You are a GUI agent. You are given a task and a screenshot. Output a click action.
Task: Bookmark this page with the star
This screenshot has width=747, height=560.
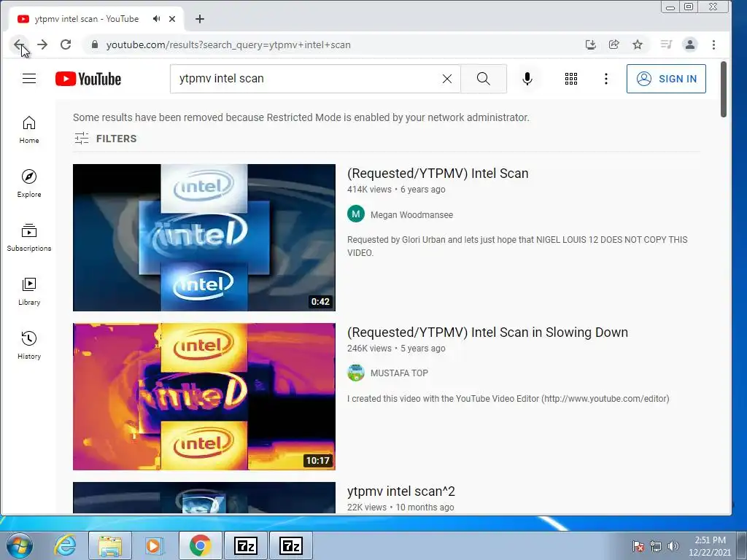[x=638, y=44]
